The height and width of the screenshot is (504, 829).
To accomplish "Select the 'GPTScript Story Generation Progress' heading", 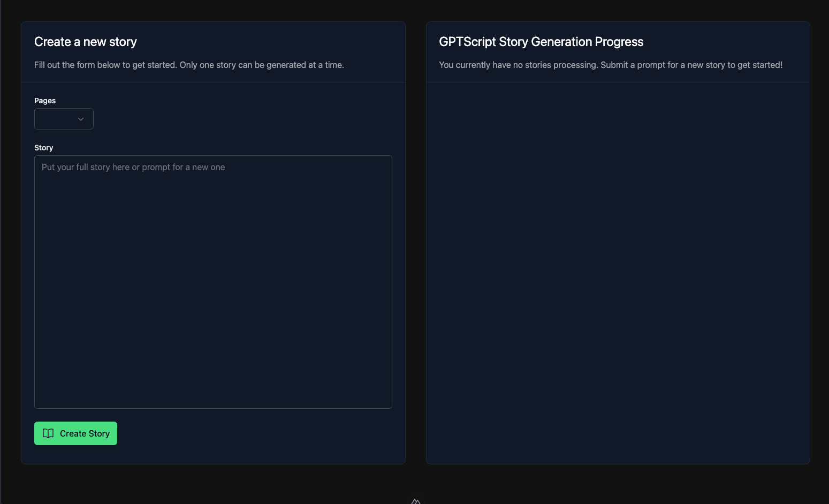I will [541, 42].
